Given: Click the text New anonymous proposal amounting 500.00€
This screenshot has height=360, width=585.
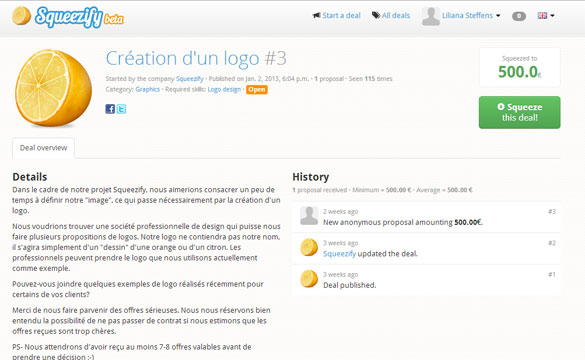Looking at the screenshot, I should coord(403,222).
